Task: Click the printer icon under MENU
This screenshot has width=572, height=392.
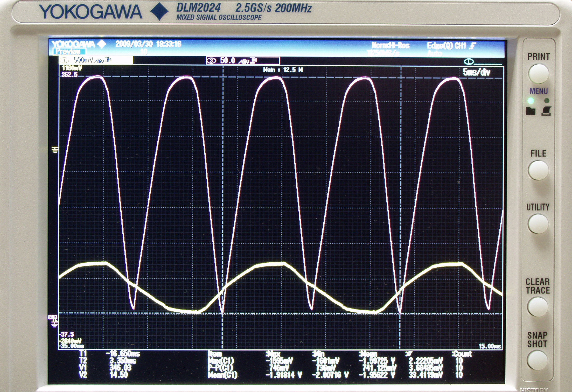Action: coord(546,111)
